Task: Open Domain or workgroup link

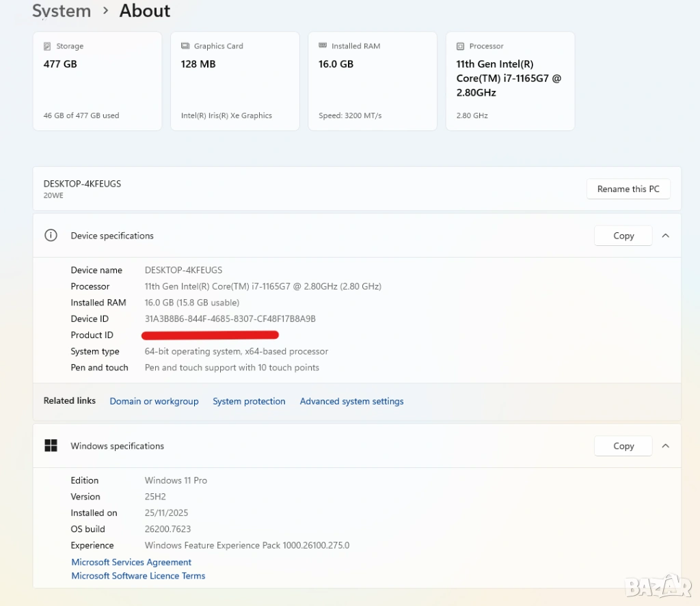Action: pyautogui.click(x=154, y=402)
